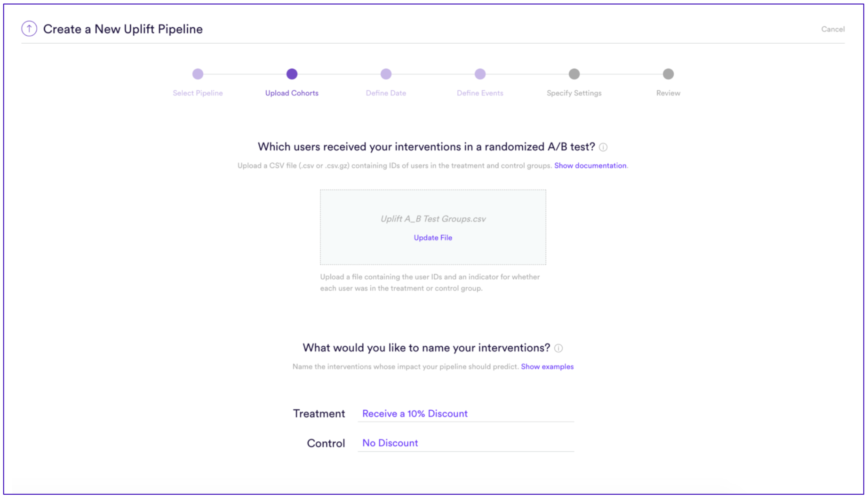The image size is (868, 497).
Task: Click the Upload Cohorts step circle
Action: (292, 74)
